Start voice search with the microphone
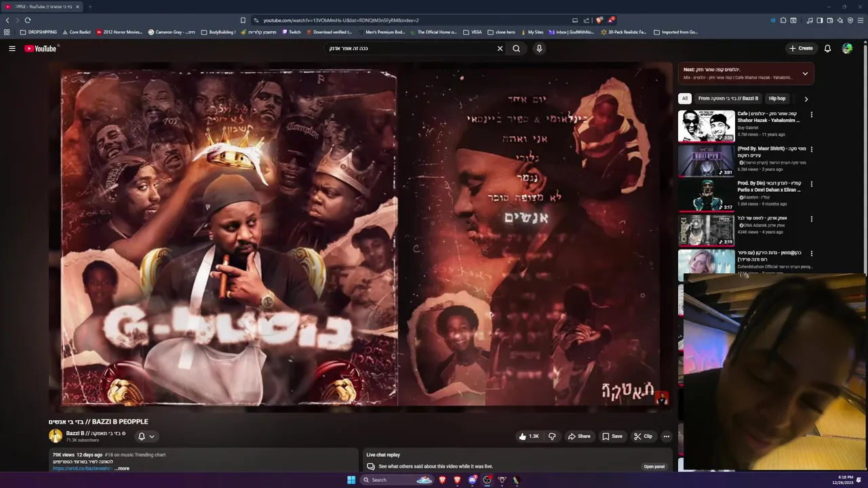Image resolution: width=868 pixels, height=488 pixels. pyautogui.click(x=539, y=48)
